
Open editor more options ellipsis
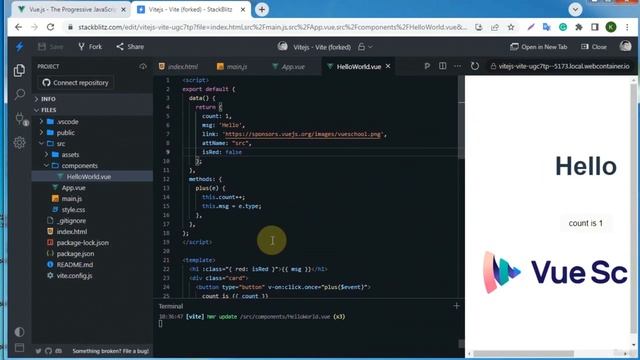[x=458, y=66]
